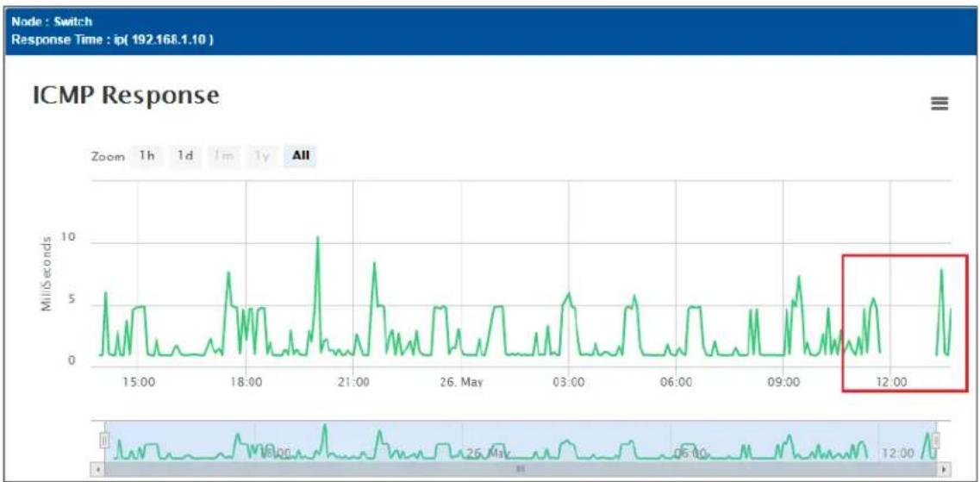The height and width of the screenshot is (482, 980).
Task: Click the navigator left range handle
Action: [x=105, y=442]
